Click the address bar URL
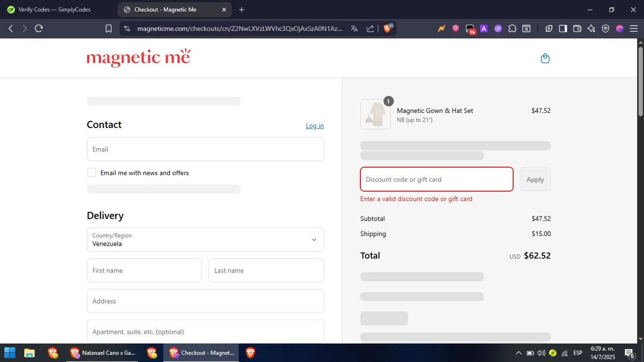 [x=240, y=28]
